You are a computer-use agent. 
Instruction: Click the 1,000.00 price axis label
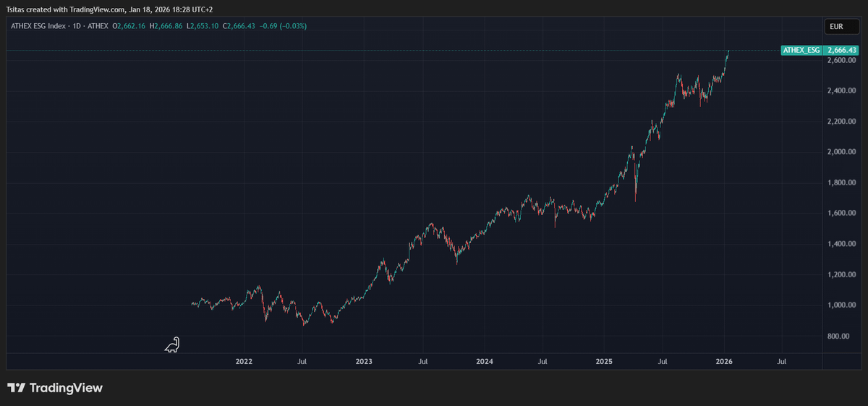(841, 305)
